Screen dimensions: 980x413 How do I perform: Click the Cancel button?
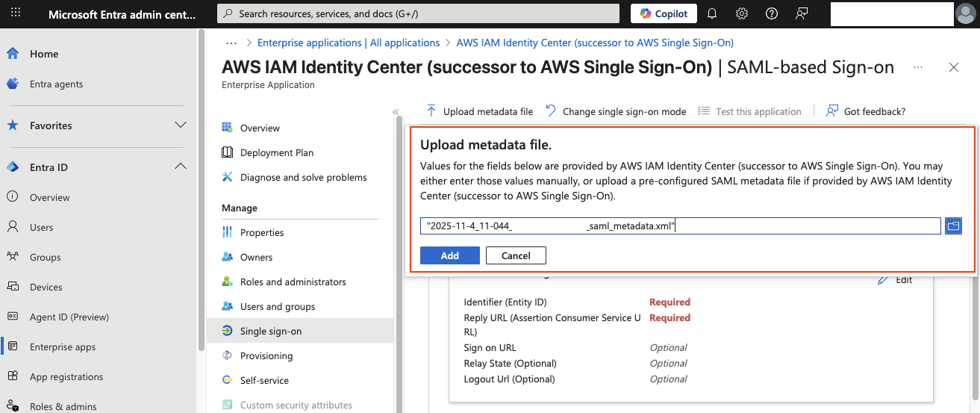(x=516, y=255)
